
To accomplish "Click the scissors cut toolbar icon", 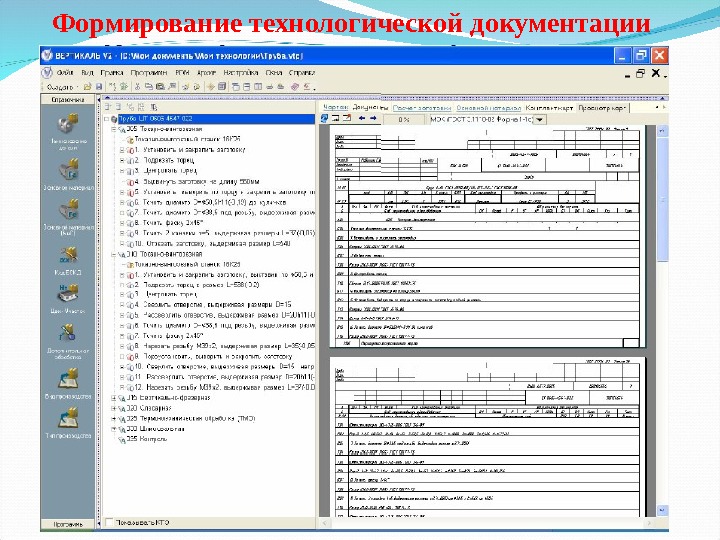I will coord(137,86).
